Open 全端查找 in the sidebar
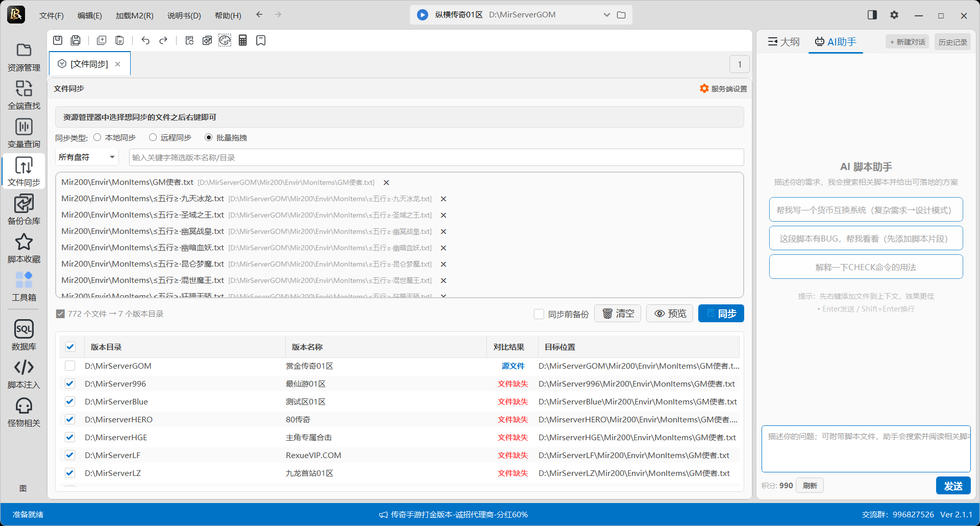This screenshot has height=526, width=980. pyautogui.click(x=24, y=95)
